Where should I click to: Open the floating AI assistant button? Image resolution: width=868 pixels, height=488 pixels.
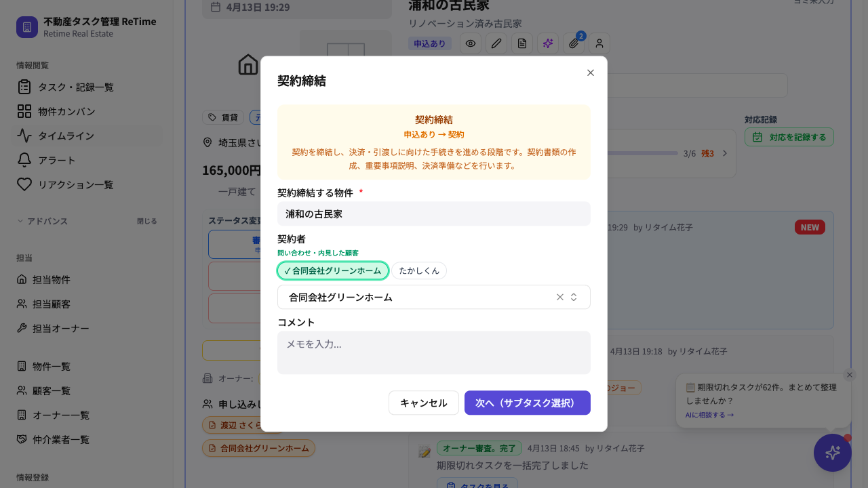833,453
